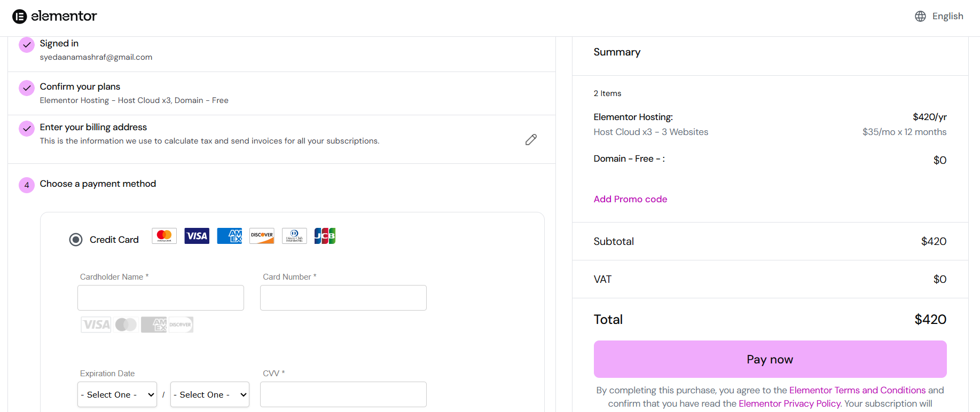Click the greyed Mastercard icon under Cardholder Name
This screenshot has width=980, height=412.
coord(126,324)
